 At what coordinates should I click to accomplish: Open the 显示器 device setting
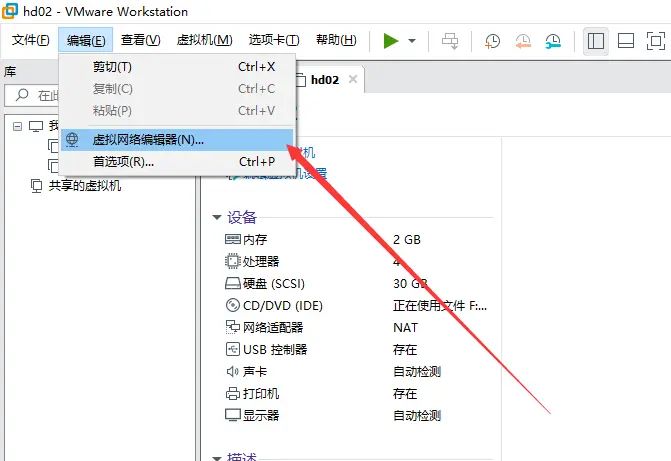[261, 416]
